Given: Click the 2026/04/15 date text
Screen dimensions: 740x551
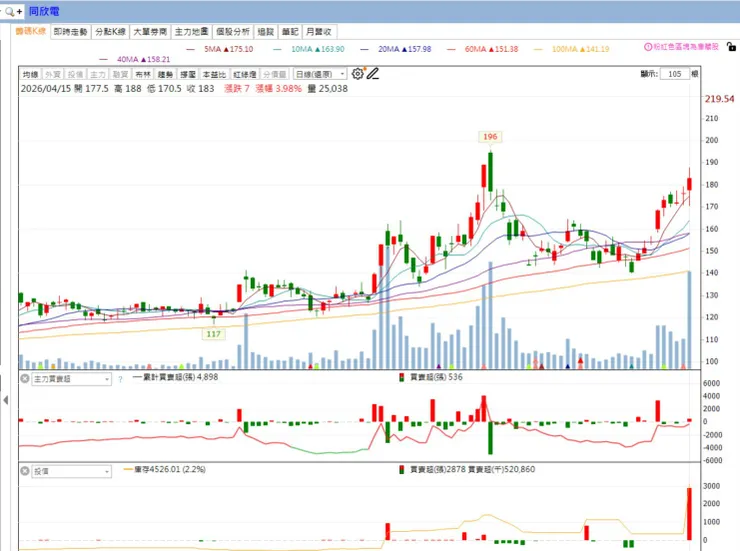Looking at the screenshot, I should (x=46, y=89).
